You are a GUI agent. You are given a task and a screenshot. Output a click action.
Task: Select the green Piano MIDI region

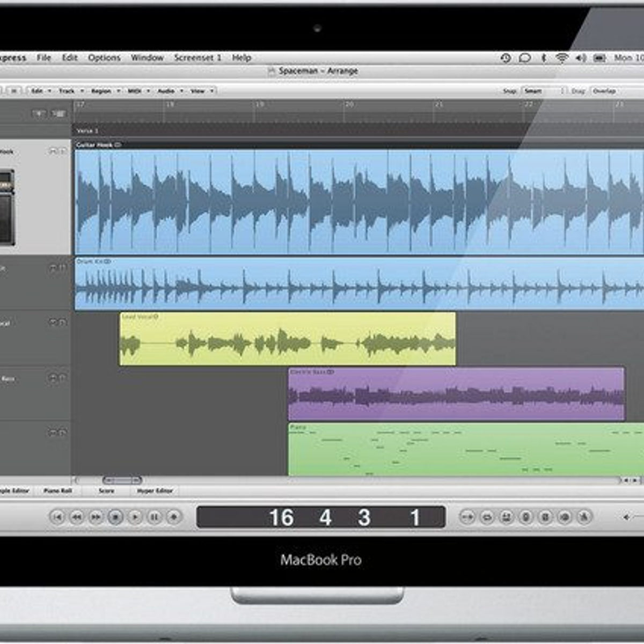[x=466, y=449]
